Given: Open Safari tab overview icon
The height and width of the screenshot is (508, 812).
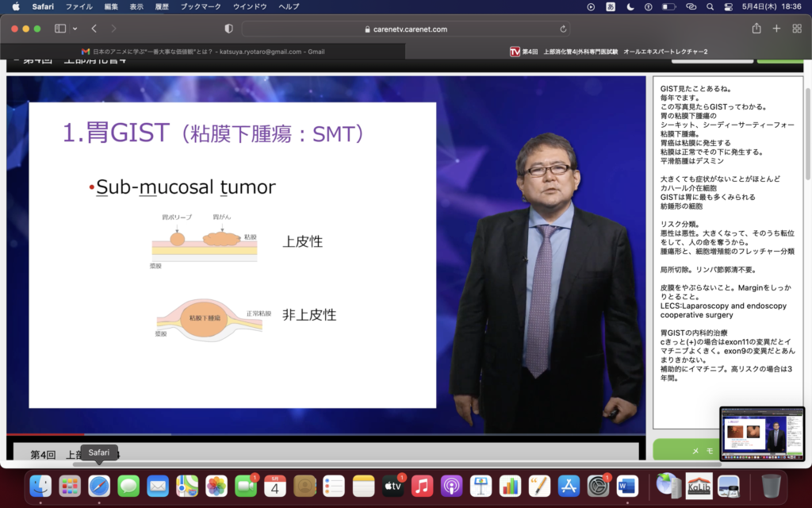Looking at the screenshot, I should 796,29.
